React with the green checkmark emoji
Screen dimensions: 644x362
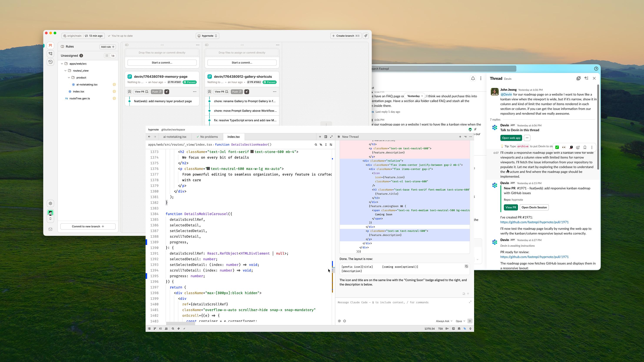point(557,147)
